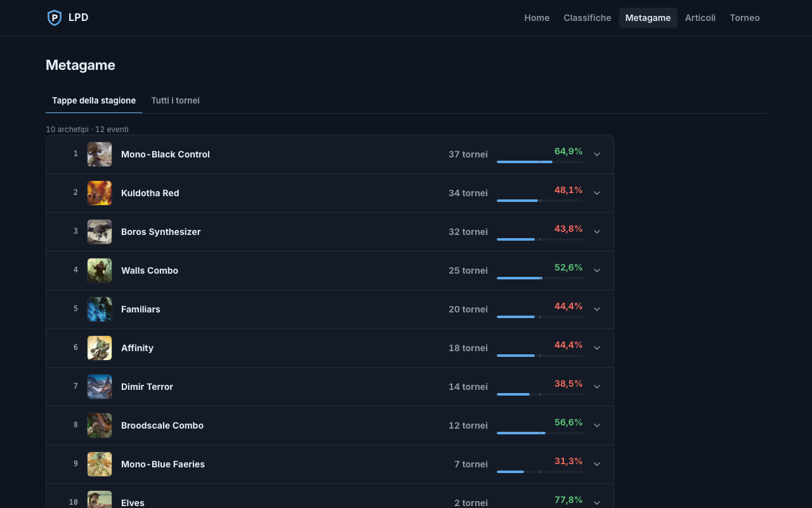
Task: Expand the Mono-Black Control row chevron
Action: (597, 154)
